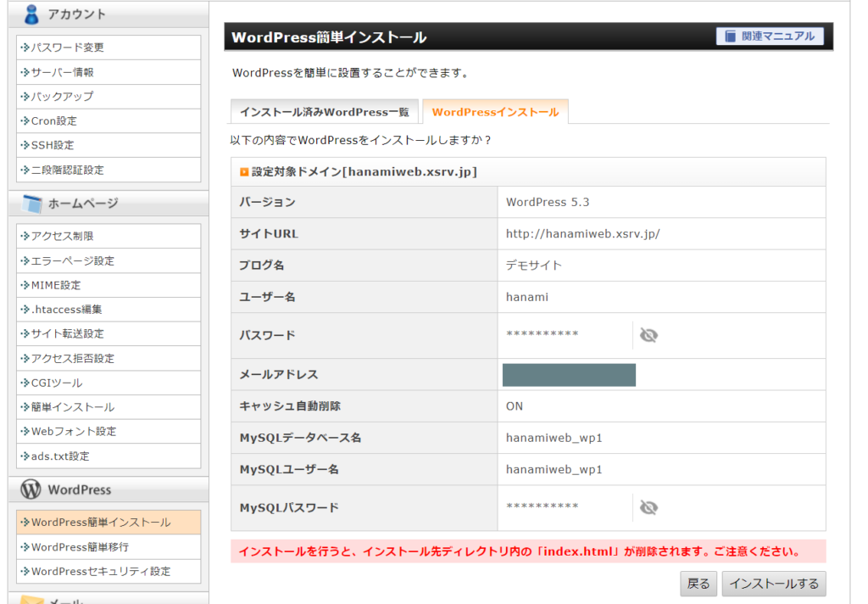Click the MySQLデータベース名 value hanamiweb_wp1
The height and width of the screenshot is (604, 868).
tap(554, 438)
